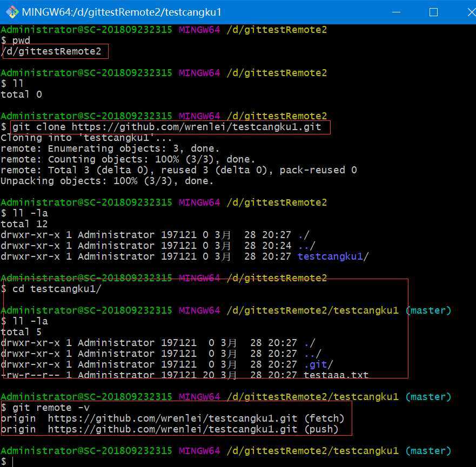Click 'Unpacking objects: 100% (3/3), done.' line
This screenshot has width=476, height=467.
(x=107, y=181)
